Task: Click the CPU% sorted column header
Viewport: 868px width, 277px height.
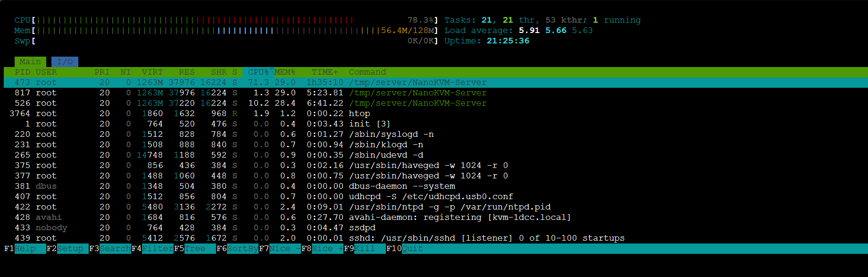Action: point(258,72)
